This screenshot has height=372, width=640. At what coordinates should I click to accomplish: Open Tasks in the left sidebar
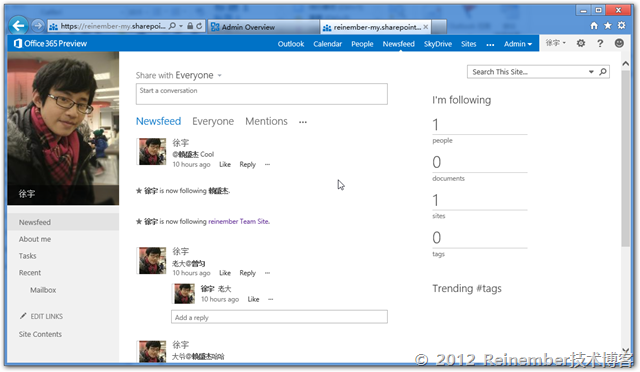point(27,256)
